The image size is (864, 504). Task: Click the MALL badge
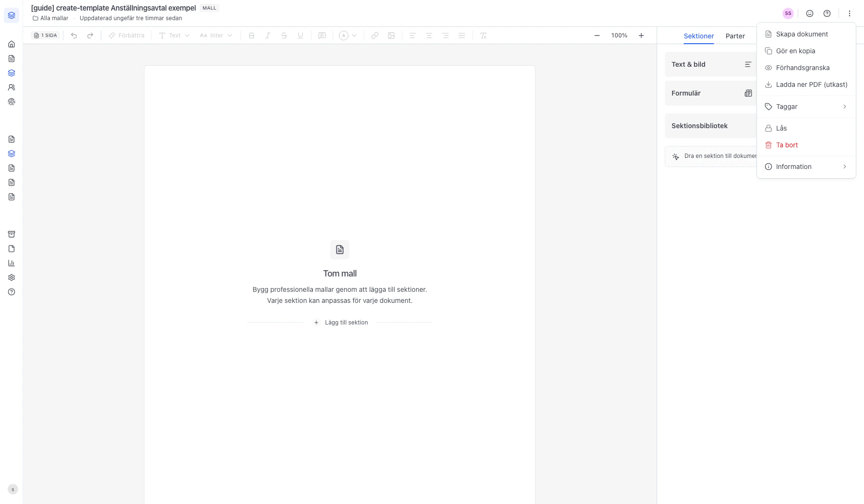[x=209, y=8]
